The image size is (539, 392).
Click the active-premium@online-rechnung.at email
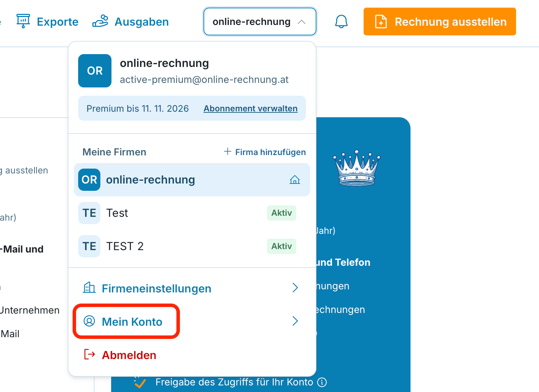click(x=204, y=80)
